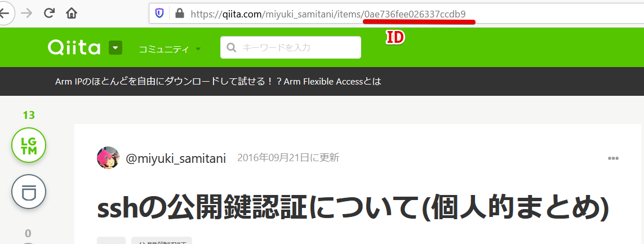Expand the dropdown next to Qiita logo

click(x=116, y=48)
